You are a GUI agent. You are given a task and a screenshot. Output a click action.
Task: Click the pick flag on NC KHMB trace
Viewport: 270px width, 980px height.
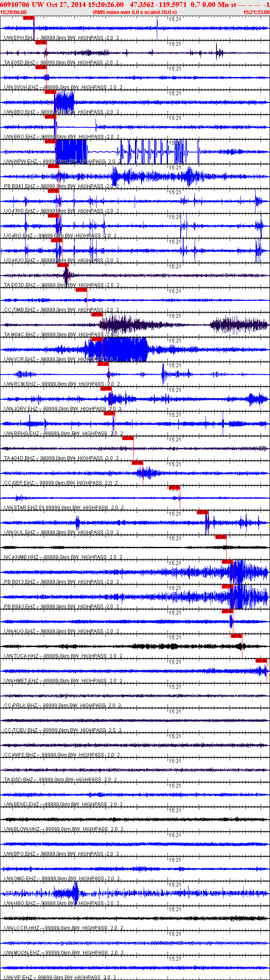pos(221,537)
